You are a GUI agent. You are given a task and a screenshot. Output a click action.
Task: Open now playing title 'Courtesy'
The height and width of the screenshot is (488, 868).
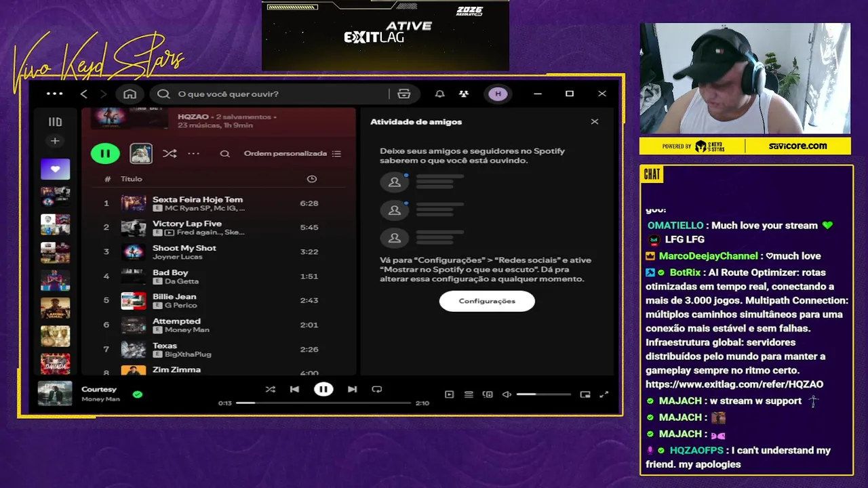(99, 389)
